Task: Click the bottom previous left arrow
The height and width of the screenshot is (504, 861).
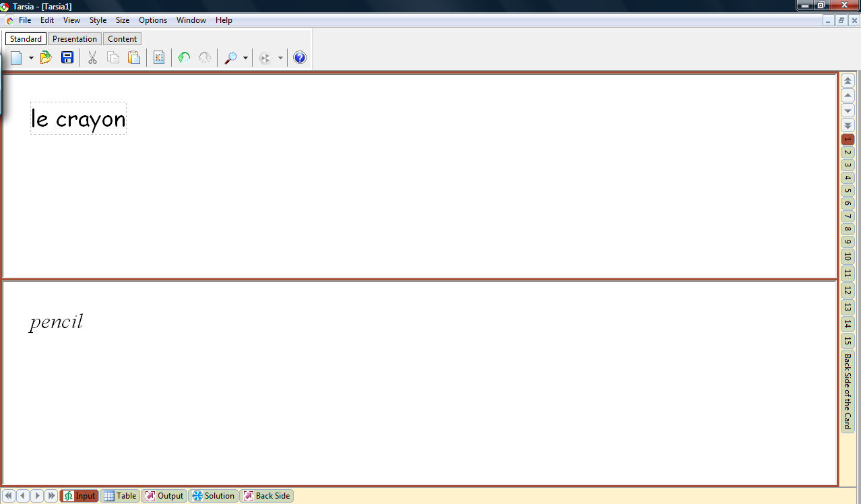Action: click(x=23, y=496)
